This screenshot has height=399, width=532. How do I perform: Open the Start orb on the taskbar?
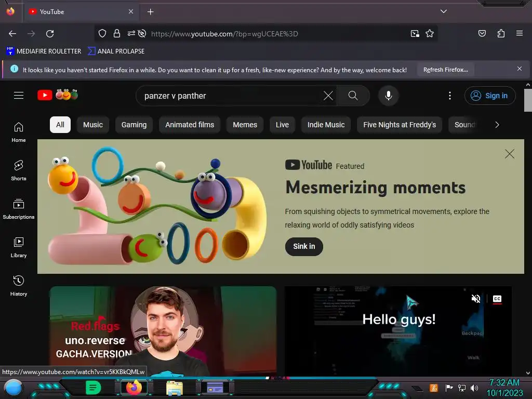coord(14,388)
